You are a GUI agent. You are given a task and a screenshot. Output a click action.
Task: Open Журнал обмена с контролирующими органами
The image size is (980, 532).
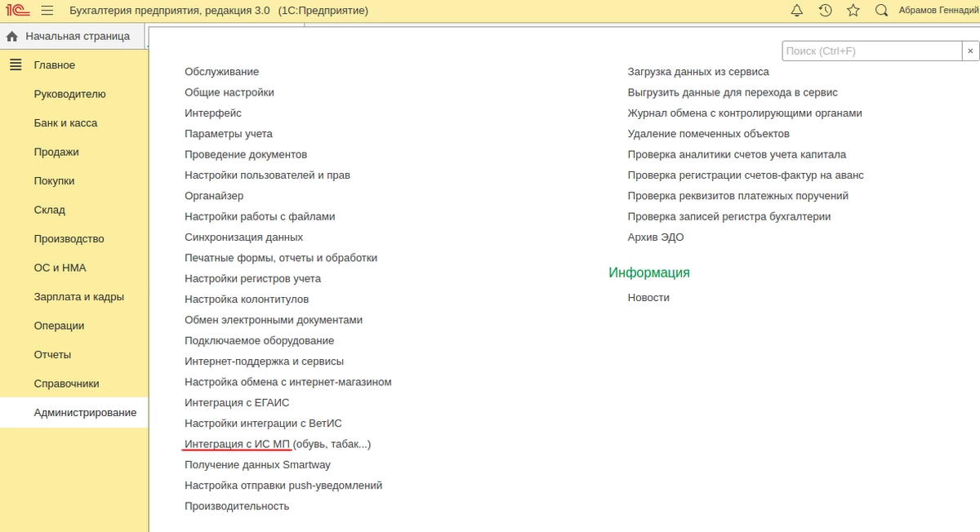[x=745, y=113]
